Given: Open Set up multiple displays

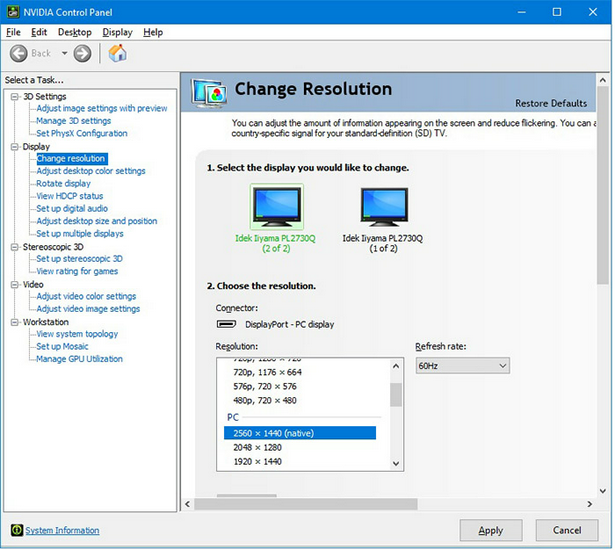Looking at the screenshot, I should [x=80, y=234].
